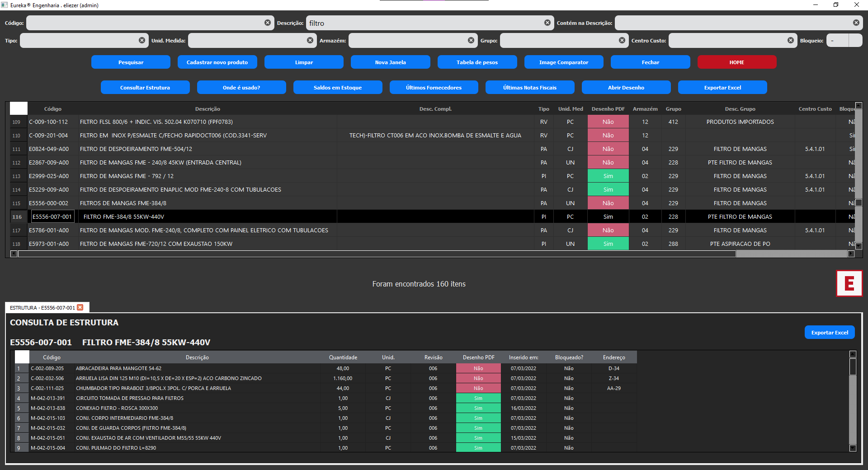The height and width of the screenshot is (470, 868).
Task: Click Inserido em: header in structure table
Action: click(x=524, y=357)
